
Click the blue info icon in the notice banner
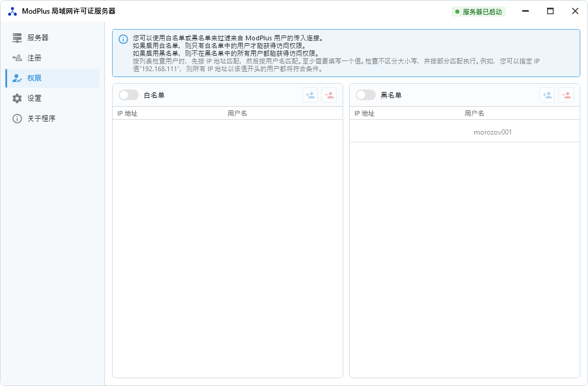pos(123,39)
